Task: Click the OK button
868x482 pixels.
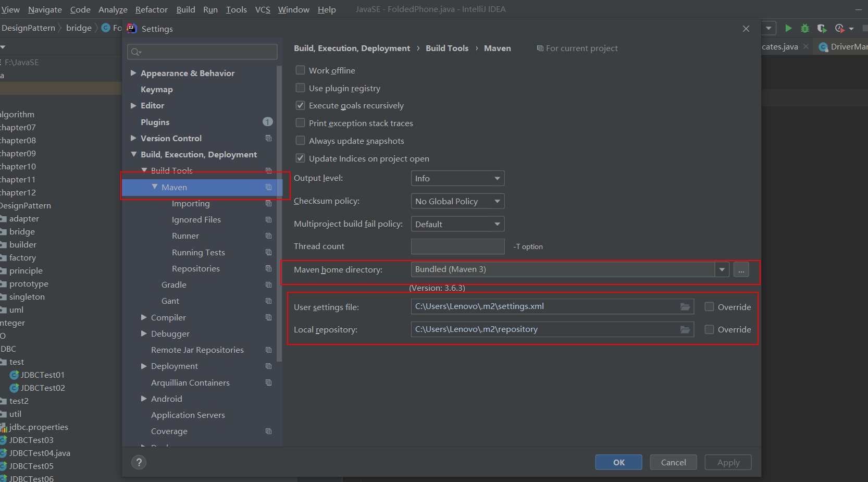Action: pyautogui.click(x=619, y=462)
